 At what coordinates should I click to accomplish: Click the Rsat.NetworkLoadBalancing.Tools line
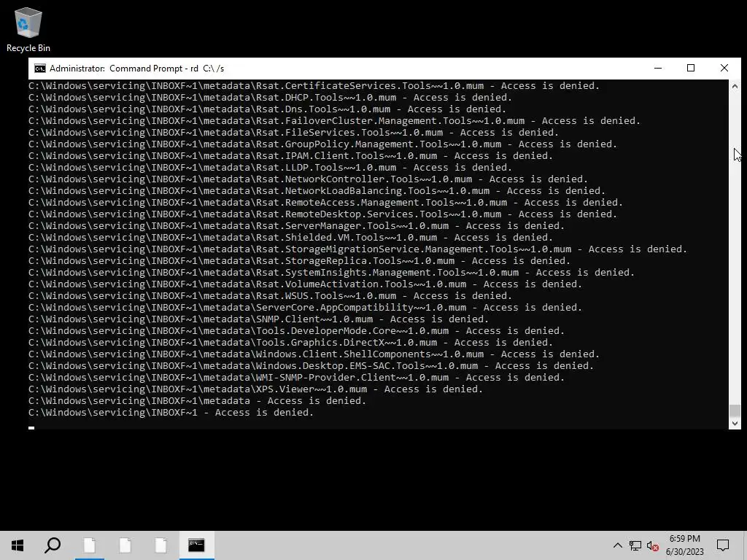coord(317,191)
